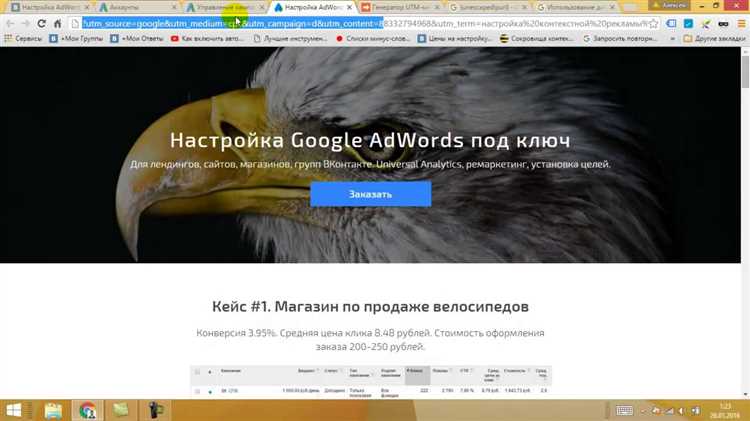Click the green-arrow extension icon
This screenshot has width=750, height=421.
(x=706, y=23)
